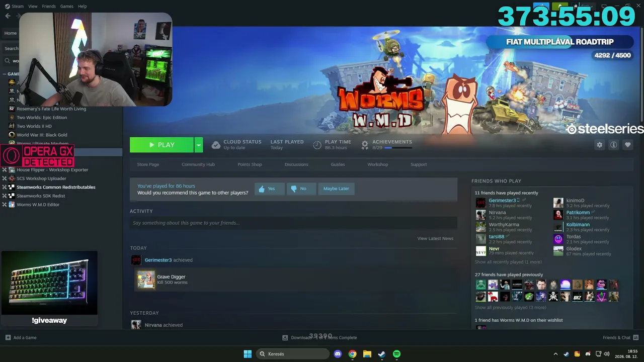Open Gerimester3's profile in the activity feed

(158, 260)
